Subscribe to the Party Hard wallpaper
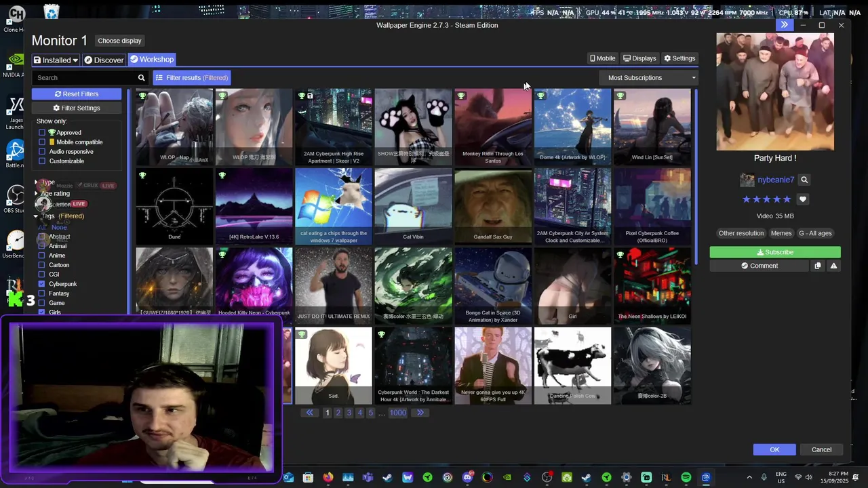Image resolution: width=868 pixels, height=488 pixels. pos(775,252)
